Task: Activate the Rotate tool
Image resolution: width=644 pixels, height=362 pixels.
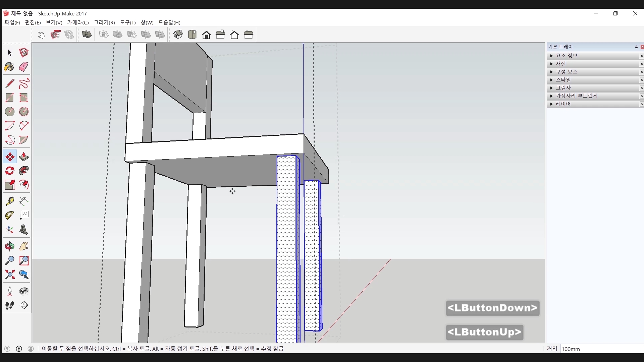Action: pos(9,171)
